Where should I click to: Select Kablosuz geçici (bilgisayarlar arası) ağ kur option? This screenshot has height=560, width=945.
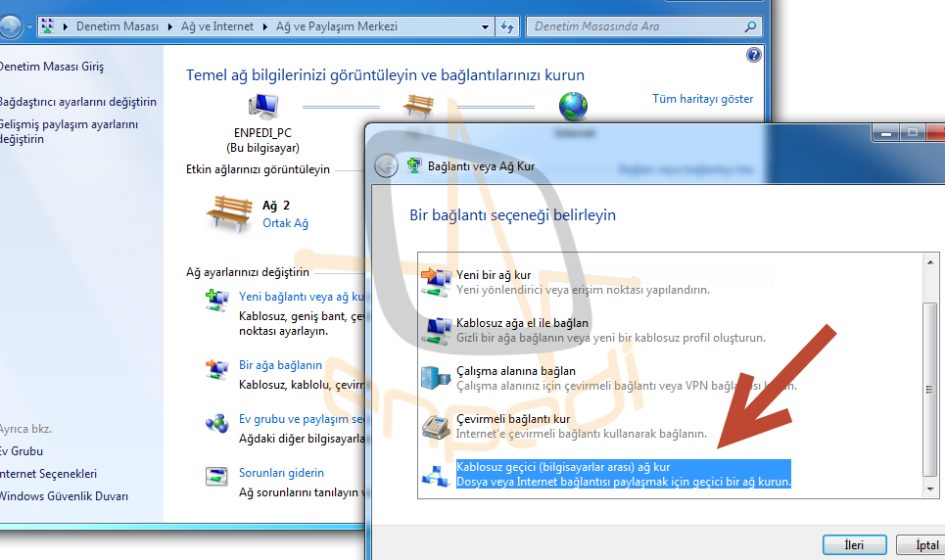click(623, 474)
